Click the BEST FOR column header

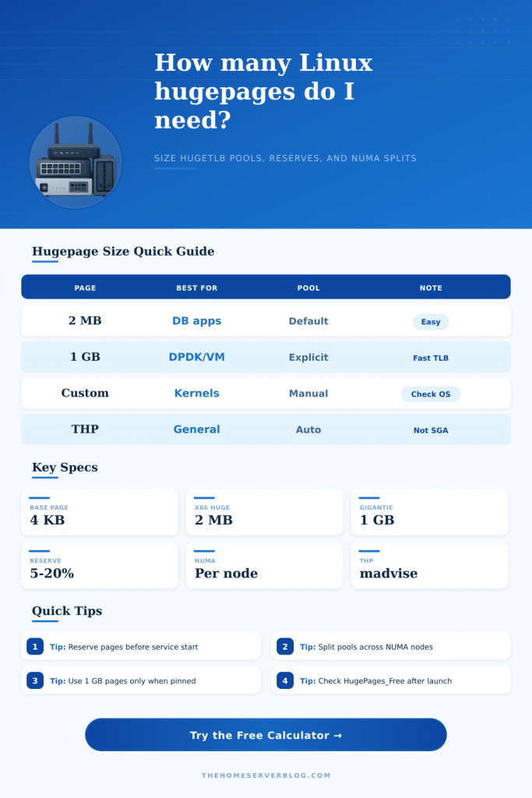pos(197,288)
